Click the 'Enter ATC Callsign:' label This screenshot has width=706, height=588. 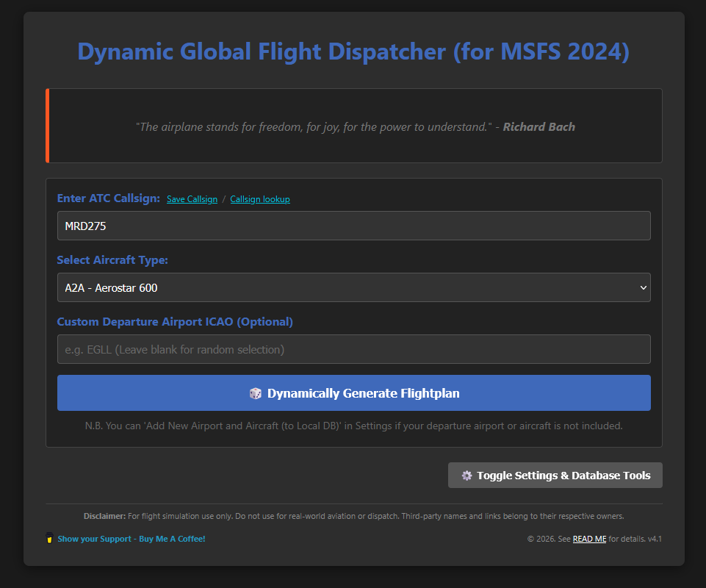point(109,198)
